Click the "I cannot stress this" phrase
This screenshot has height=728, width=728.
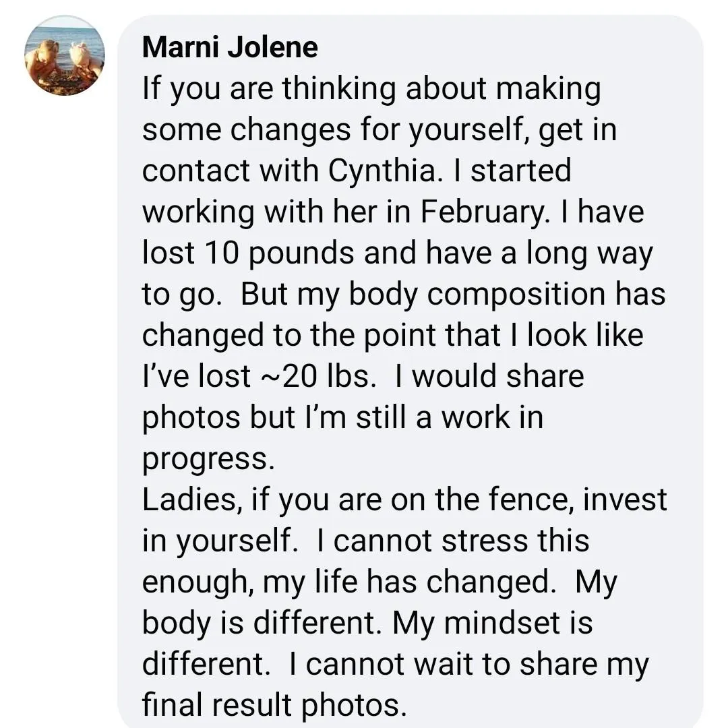tap(453, 541)
